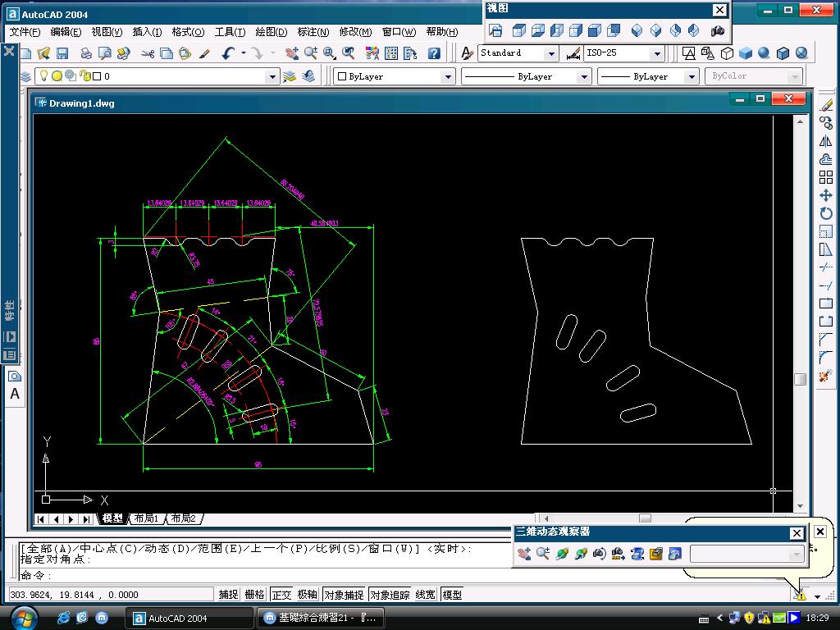Open 基礎綜合練習21 taskbar window
Image resolution: width=840 pixels, height=630 pixels.
(320, 619)
